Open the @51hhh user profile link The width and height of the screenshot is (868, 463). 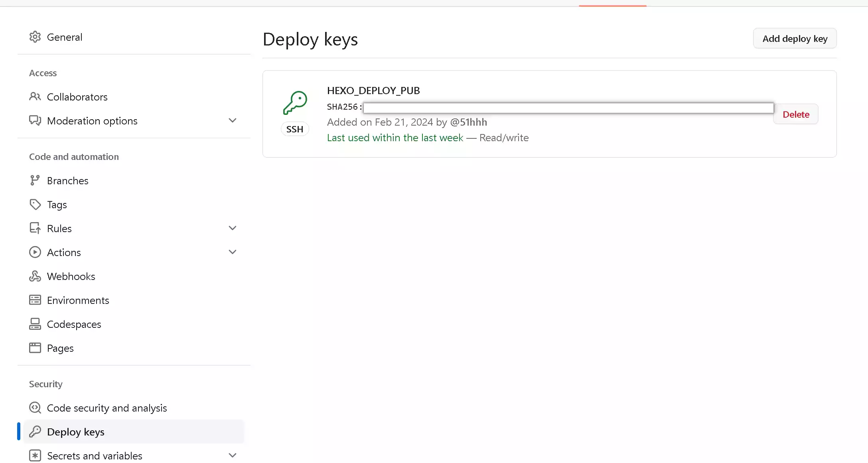pos(469,122)
